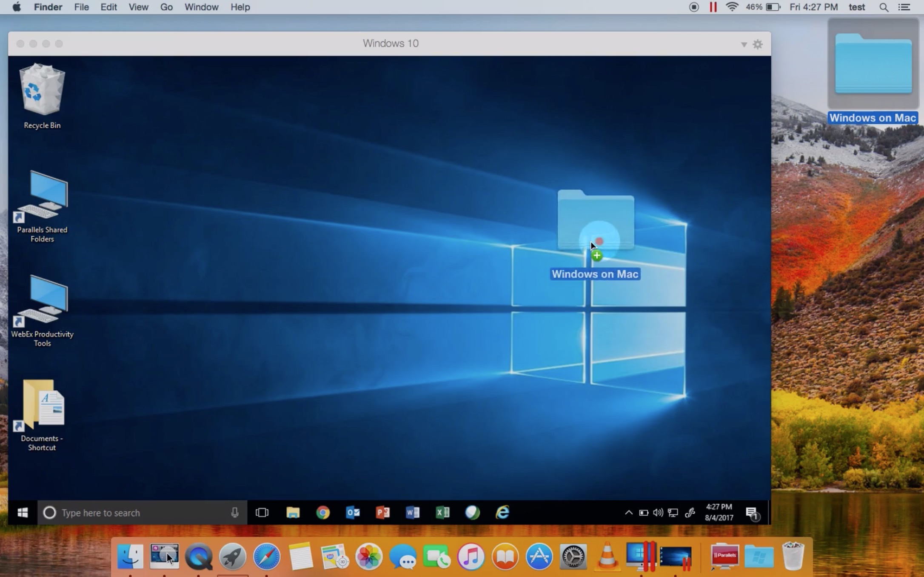924x577 pixels.
Task: Open Notes from the Dock
Action: pos(301,556)
